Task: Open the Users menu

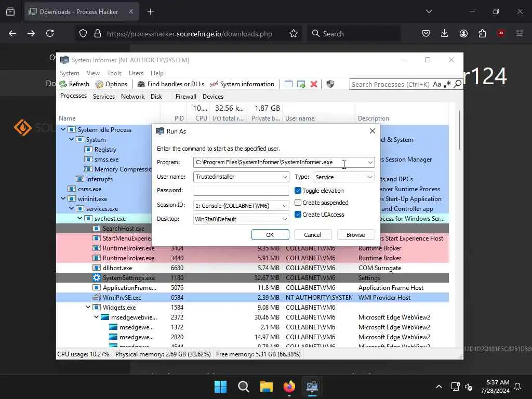Action: click(136, 73)
